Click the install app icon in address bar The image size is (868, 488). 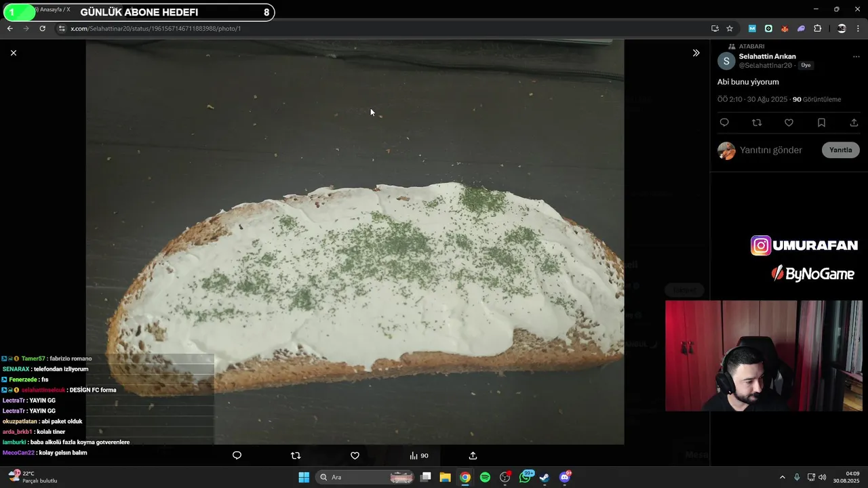715,28
